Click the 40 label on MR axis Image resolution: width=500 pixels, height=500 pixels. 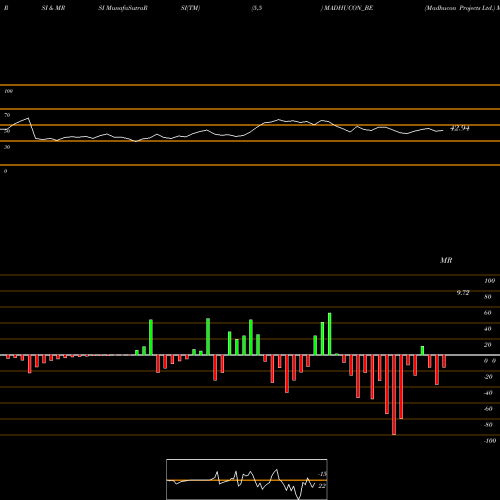(x=488, y=329)
